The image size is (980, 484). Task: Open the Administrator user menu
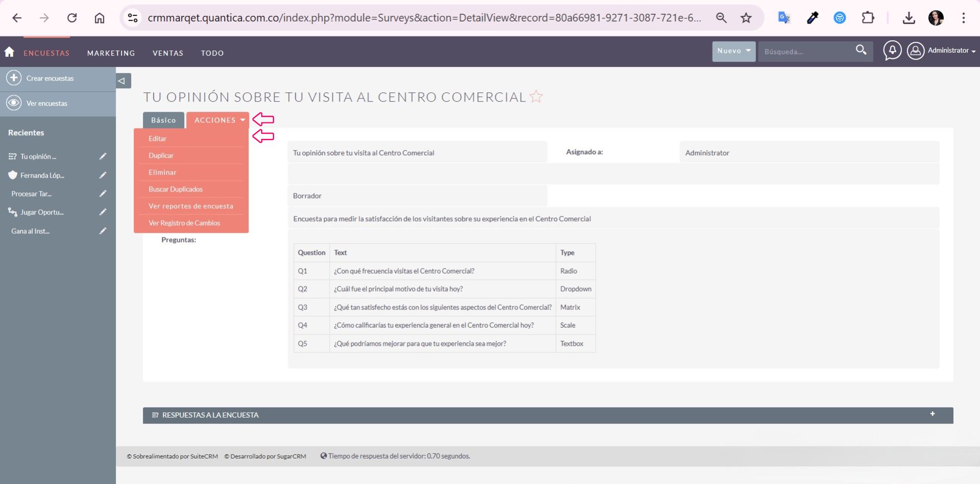click(941, 51)
